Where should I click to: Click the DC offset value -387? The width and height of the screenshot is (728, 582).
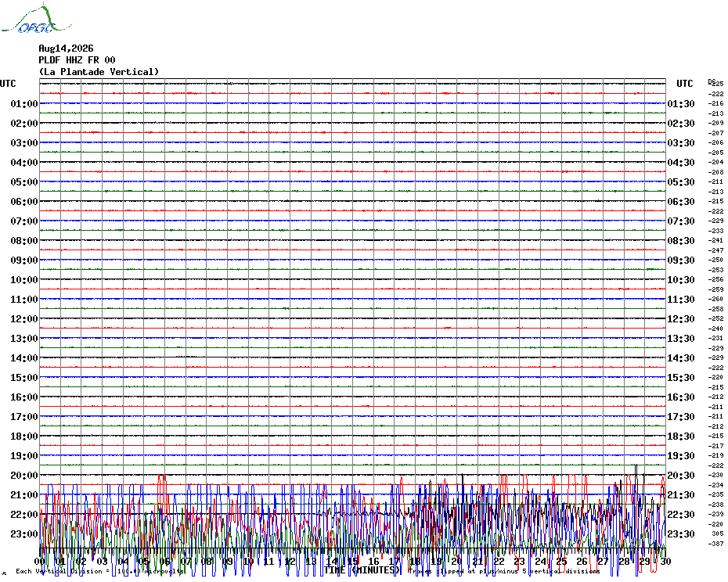tap(716, 544)
